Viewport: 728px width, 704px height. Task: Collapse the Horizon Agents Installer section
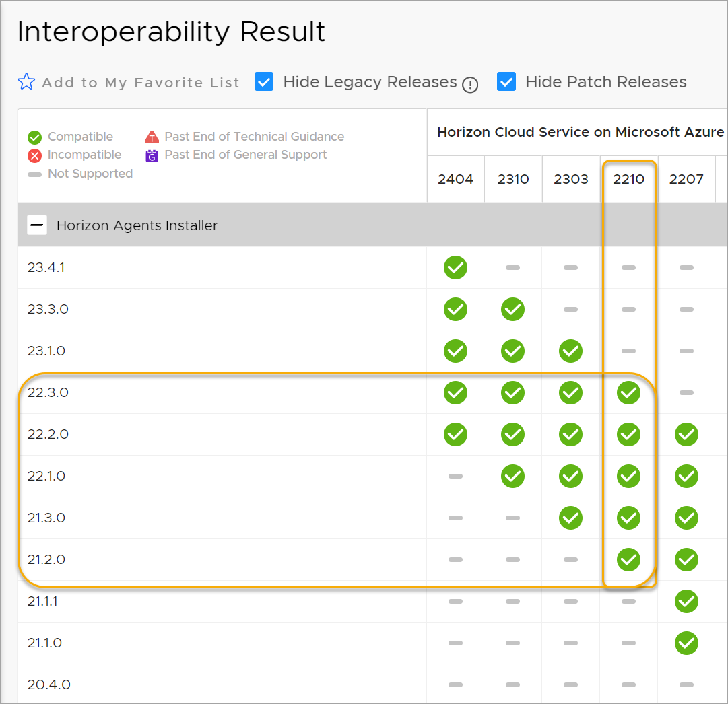(37, 225)
